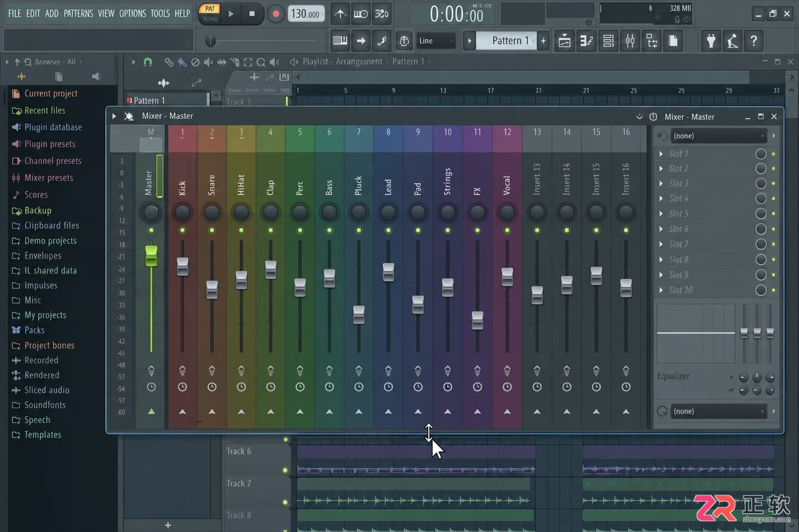Mute the Kick mixer track
This screenshot has width=799, height=532.
click(x=183, y=230)
